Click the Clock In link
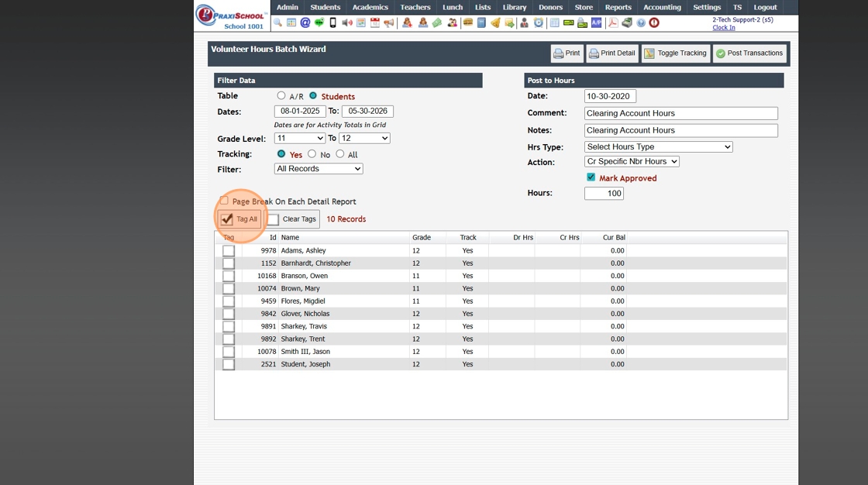 click(x=724, y=27)
